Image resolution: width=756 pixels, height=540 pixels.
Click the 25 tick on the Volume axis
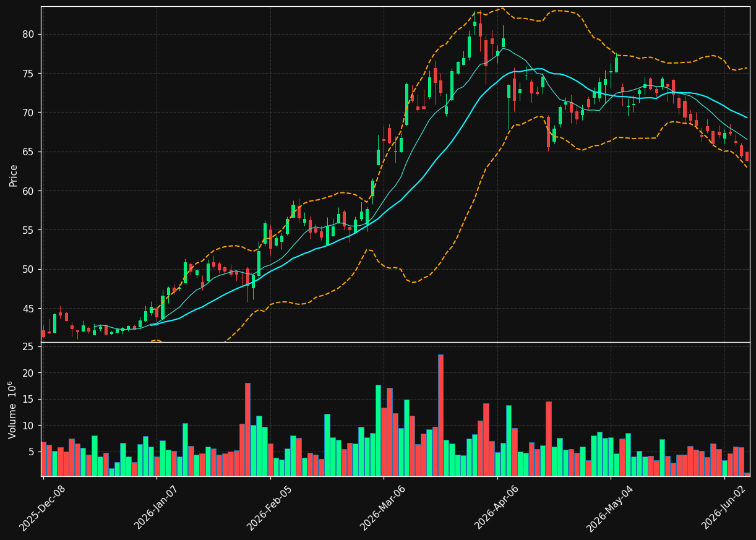(x=29, y=347)
